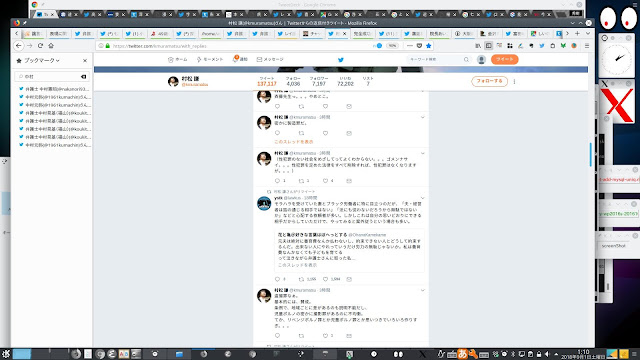Viewport: 640px width, 360px height.
Task: Like the ysk tweet with 1,594 likes
Action: (x=325, y=279)
